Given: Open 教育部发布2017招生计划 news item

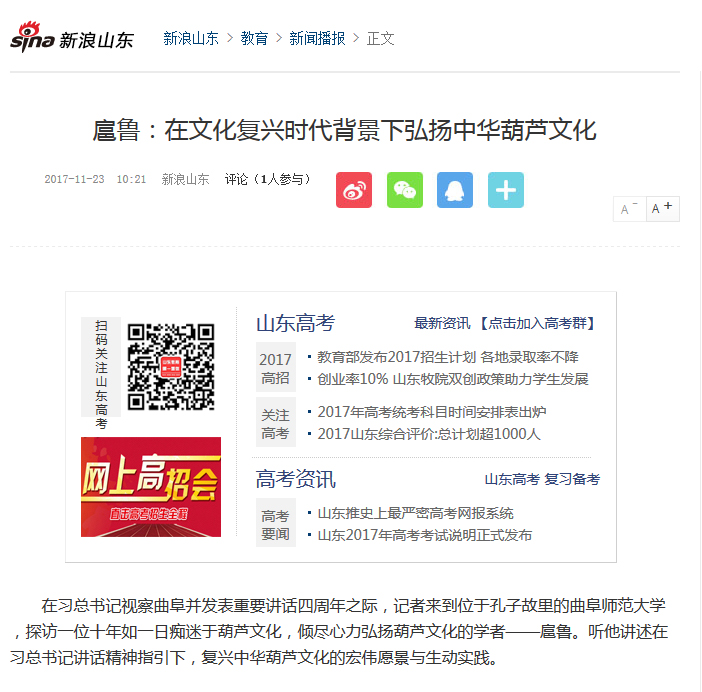Looking at the screenshot, I should (x=448, y=357).
